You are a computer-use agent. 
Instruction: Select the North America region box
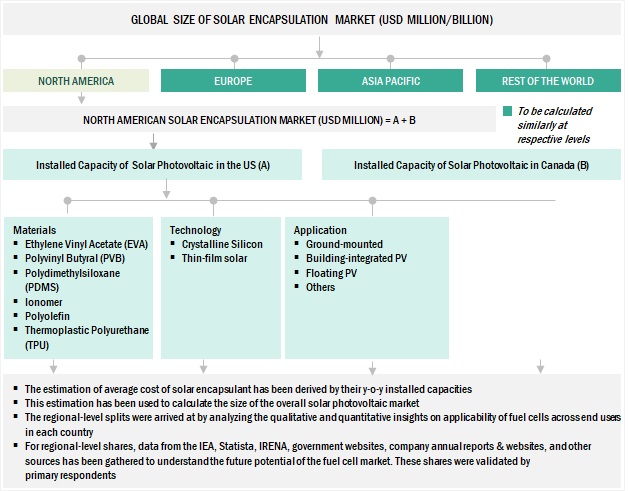[x=76, y=81]
